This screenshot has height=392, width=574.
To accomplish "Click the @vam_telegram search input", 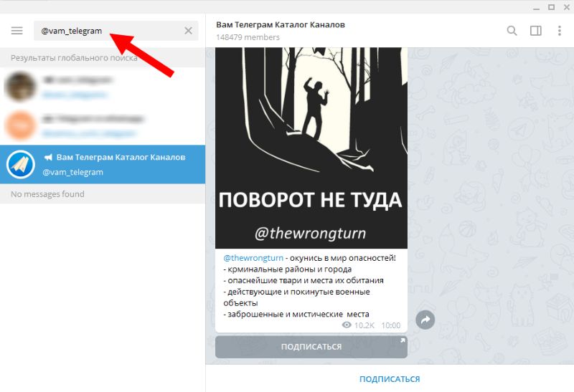I will pos(116,31).
